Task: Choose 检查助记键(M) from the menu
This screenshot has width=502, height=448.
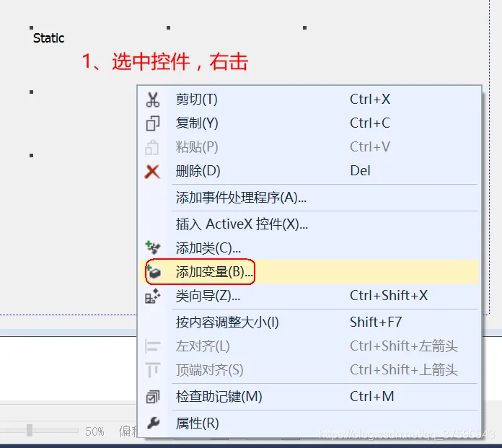Action: click(x=309, y=397)
